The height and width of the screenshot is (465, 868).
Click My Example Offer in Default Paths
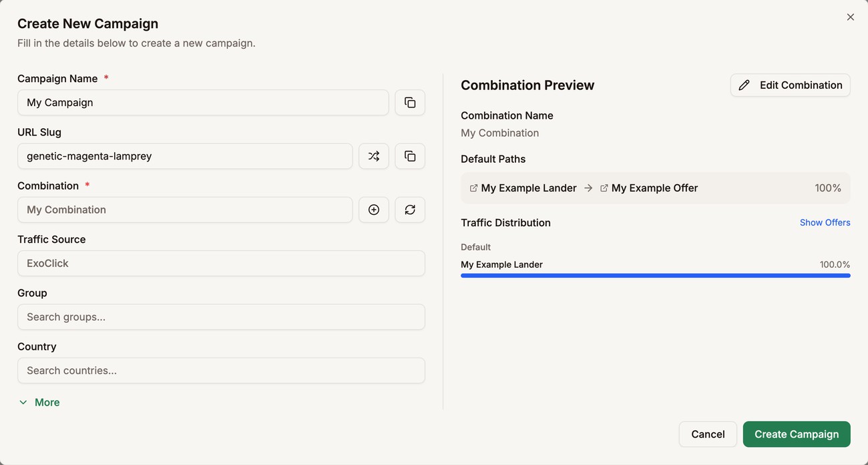[654, 188]
